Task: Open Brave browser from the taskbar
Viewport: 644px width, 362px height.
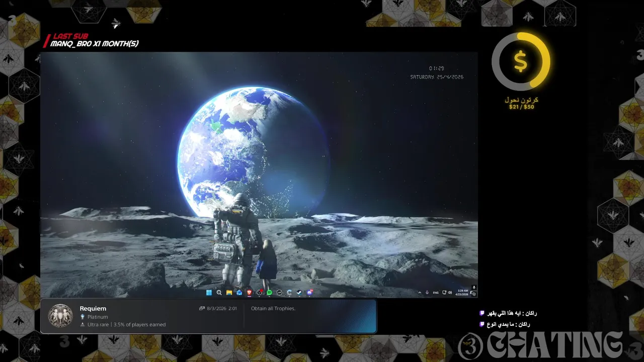Action: click(x=249, y=293)
